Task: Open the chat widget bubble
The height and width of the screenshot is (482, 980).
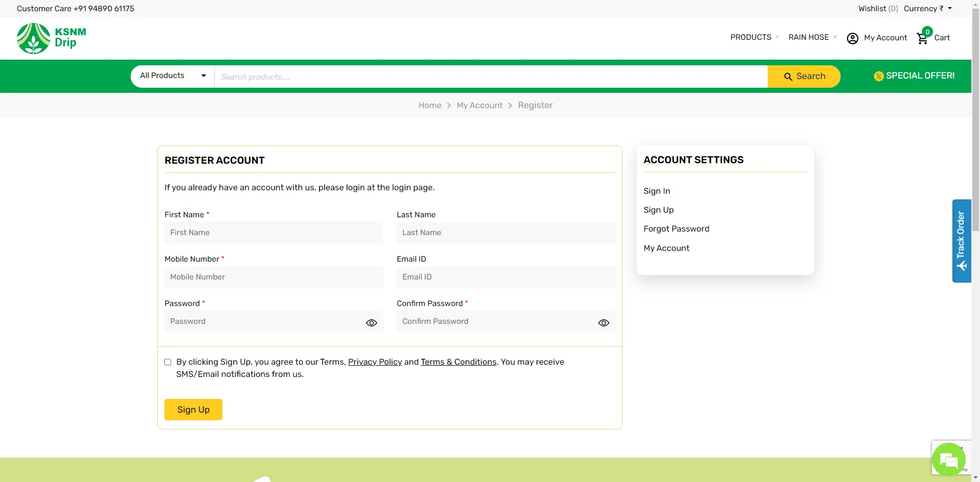Action: (x=949, y=460)
